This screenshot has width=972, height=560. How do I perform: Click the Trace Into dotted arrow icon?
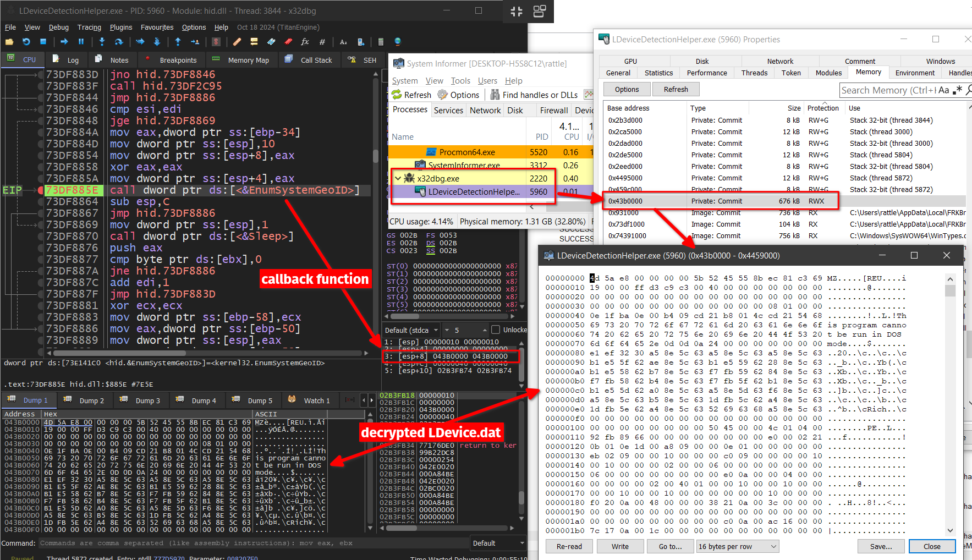(140, 42)
